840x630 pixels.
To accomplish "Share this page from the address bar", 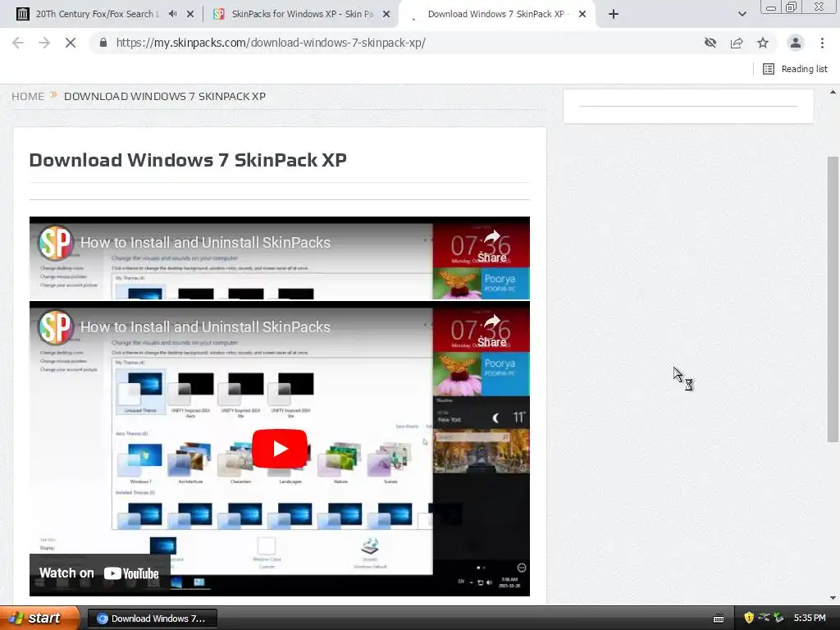I will [x=737, y=43].
